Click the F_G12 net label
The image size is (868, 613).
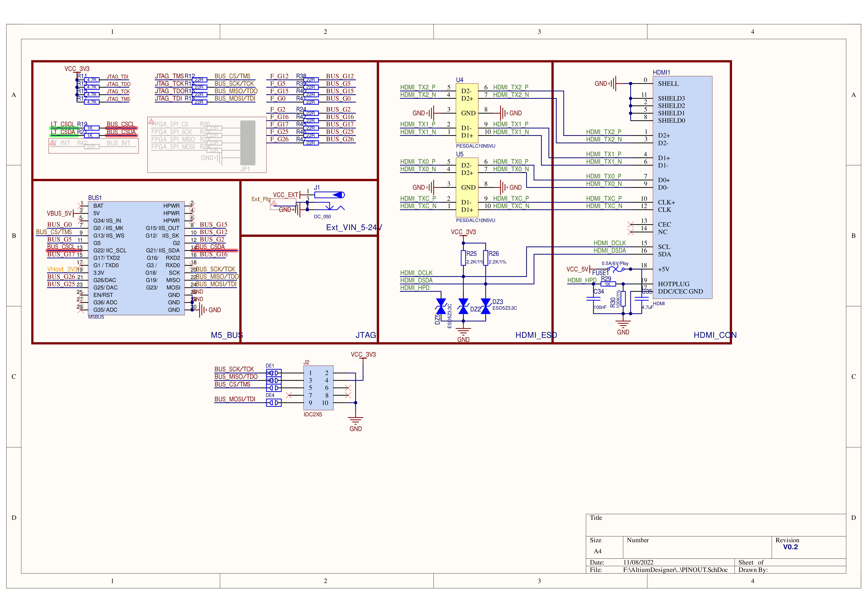(x=279, y=76)
